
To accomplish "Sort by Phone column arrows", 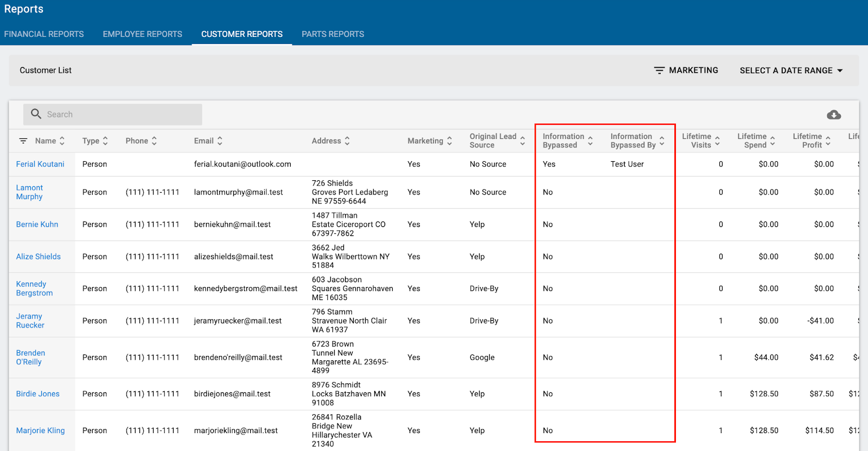I will [x=154, y=141].
